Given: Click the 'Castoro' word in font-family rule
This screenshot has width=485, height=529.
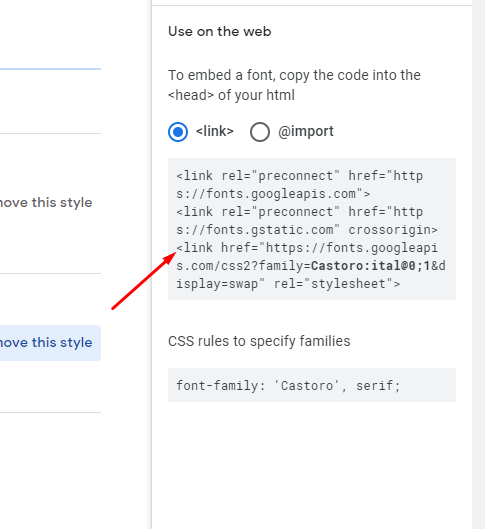Looking at the screenshot, I should 307,385.
